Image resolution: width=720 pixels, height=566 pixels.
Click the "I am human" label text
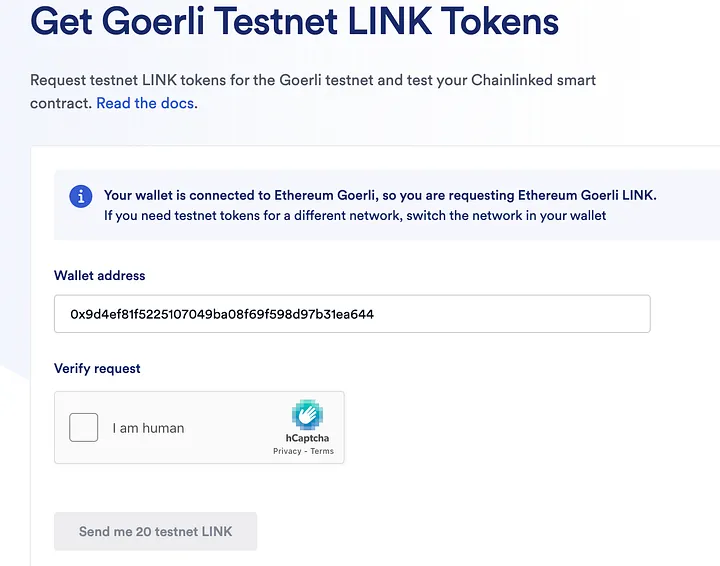(148, 428)
